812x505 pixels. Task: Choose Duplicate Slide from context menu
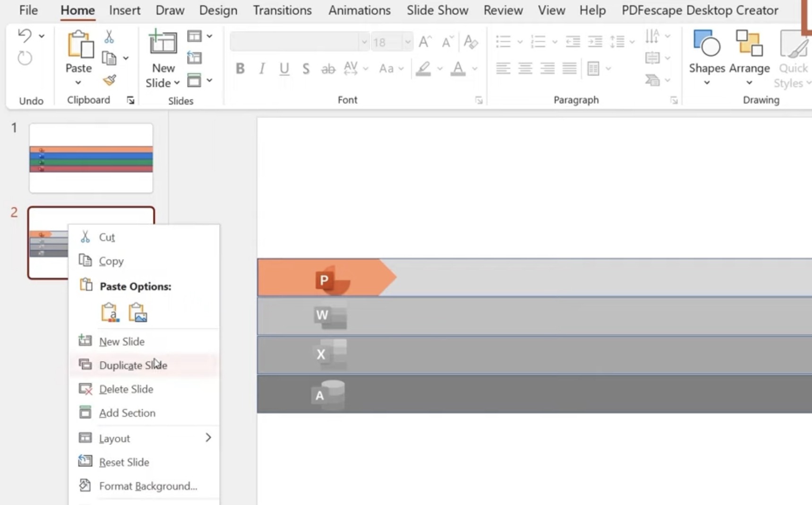click(144, 365)
